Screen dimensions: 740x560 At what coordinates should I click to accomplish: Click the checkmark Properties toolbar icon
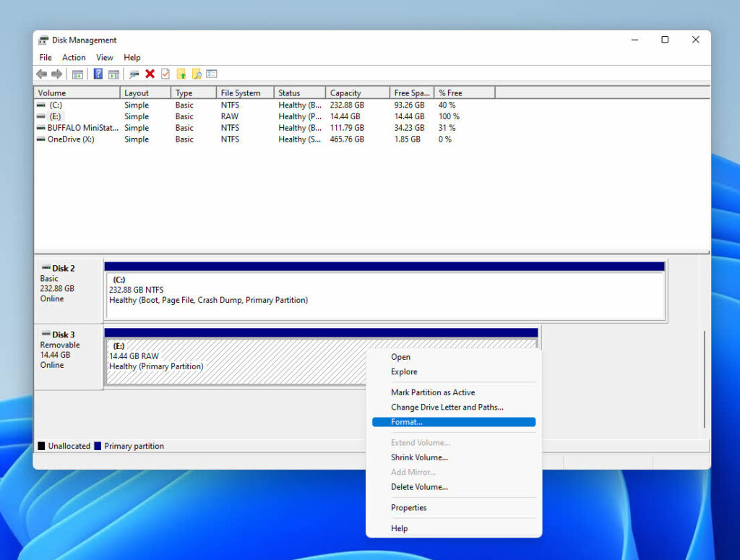pyautogui.click(x=165, y=74)
